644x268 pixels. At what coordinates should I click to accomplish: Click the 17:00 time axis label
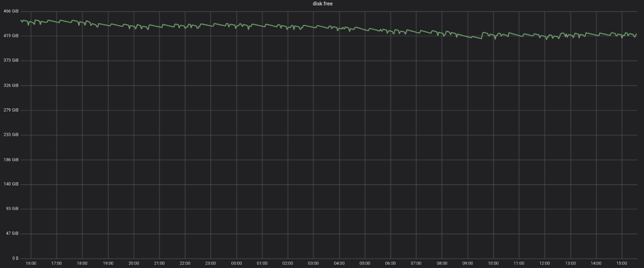pyautogui.click(x=57, y=263)
